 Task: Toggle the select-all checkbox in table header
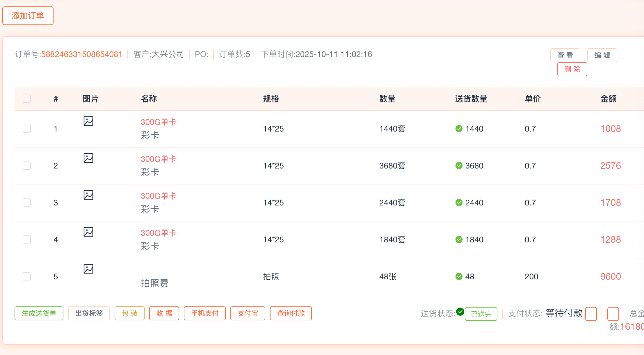[x=27, y=99]
